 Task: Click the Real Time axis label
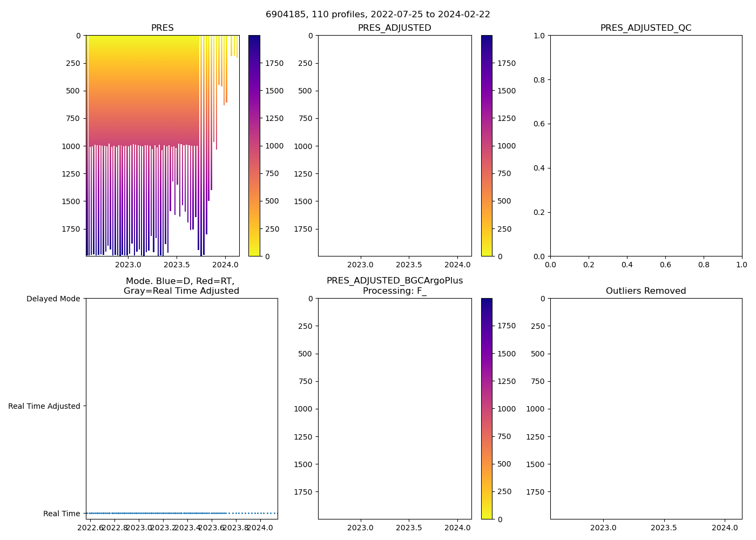62,514
